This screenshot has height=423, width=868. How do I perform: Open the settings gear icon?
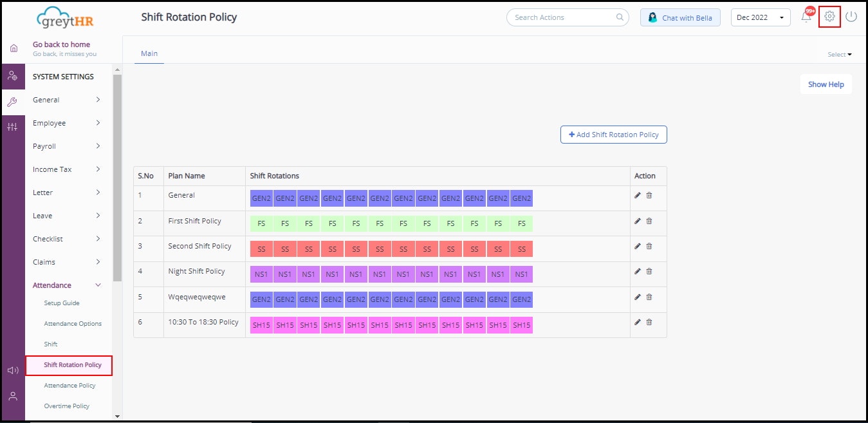(x=829, y=17)
